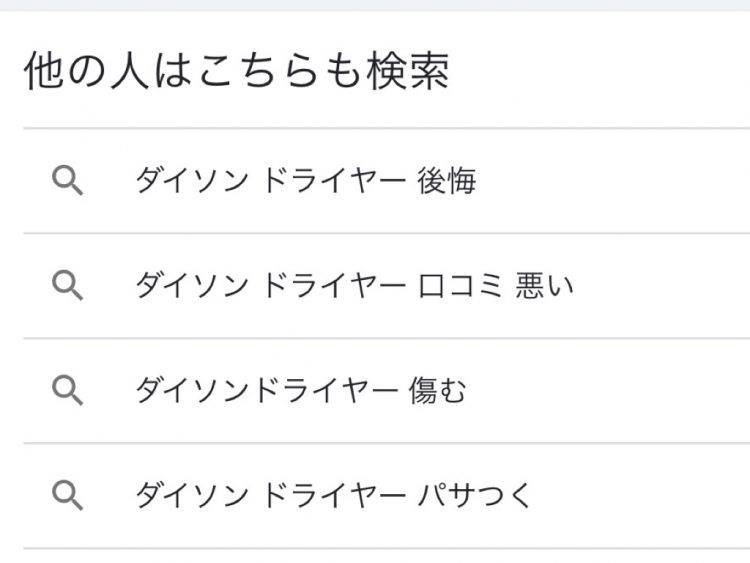The height and width of the screenshot is (563, 750).
Task: Click magnifier icon beside 口コミ 悪い suggestion
Action: click(67, 286)
